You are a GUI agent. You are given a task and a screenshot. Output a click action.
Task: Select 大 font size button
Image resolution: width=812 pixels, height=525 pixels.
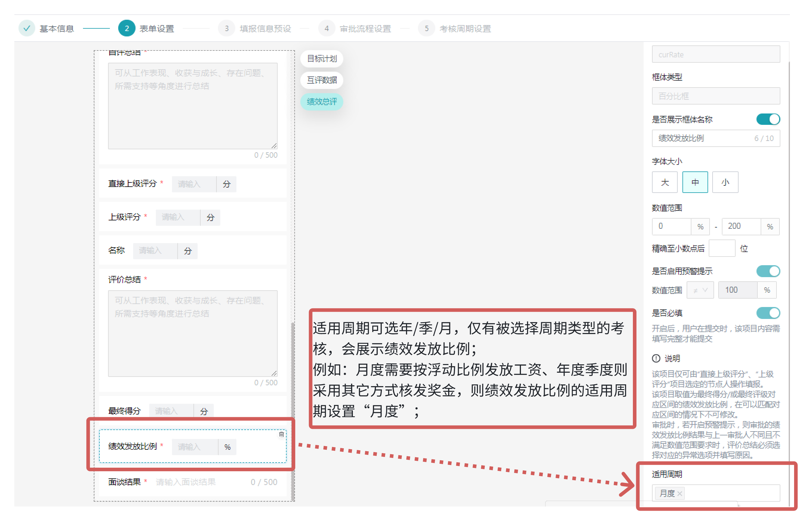pyautogui.click(x=665, y=182)
